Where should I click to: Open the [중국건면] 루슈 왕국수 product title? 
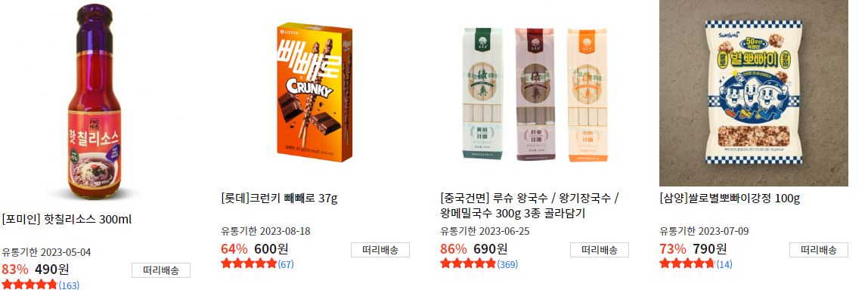(x=529, y=205)
